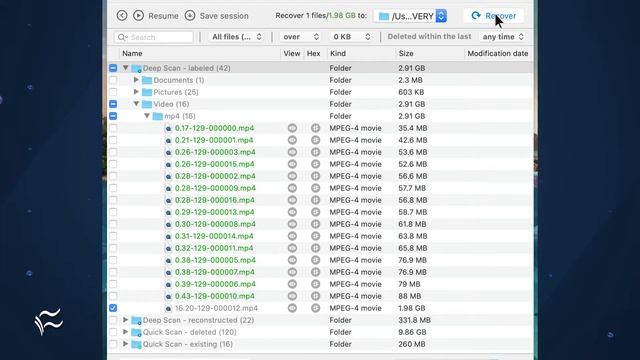This screenshot has height=360, width=640.
Task: Open the 0 KB size dropdown
Action: click(x=351, y=37)
